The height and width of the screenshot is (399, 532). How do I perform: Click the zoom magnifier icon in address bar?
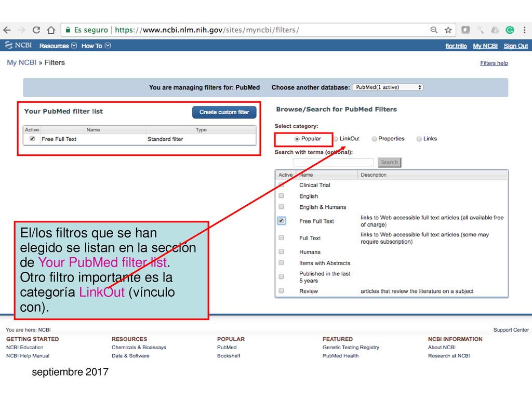click(434, 30)
